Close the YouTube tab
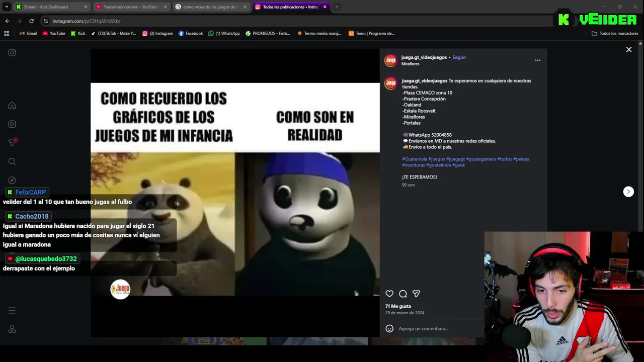This screenshot has width=644, height=362. click(x=165, y=7)
